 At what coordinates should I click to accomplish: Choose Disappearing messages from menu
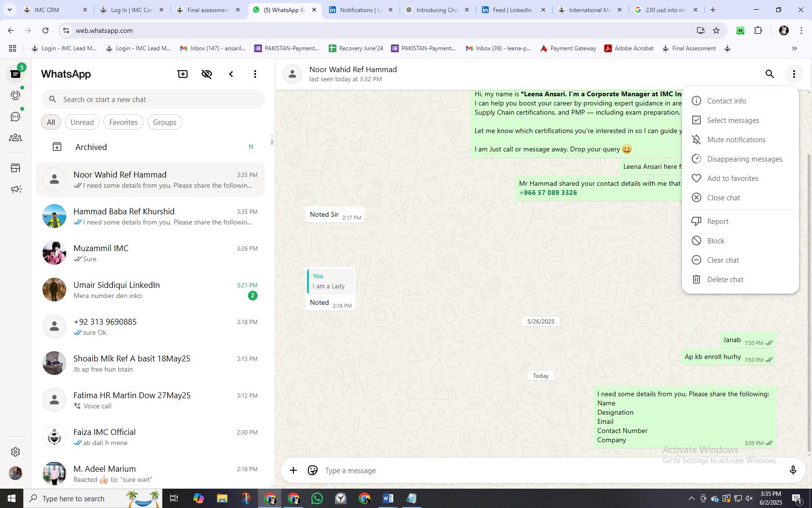click(x=740, y=159)
